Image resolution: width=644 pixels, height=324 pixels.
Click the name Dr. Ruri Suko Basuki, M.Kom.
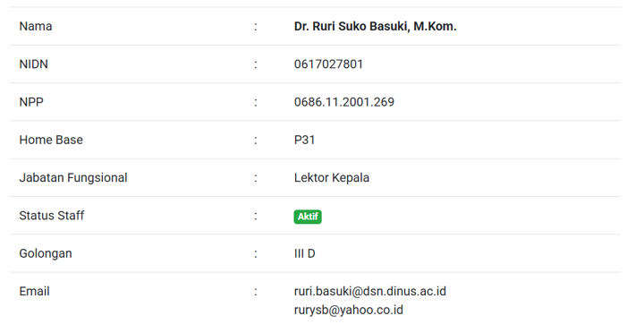pyautogui.click(x=375, y=26)
